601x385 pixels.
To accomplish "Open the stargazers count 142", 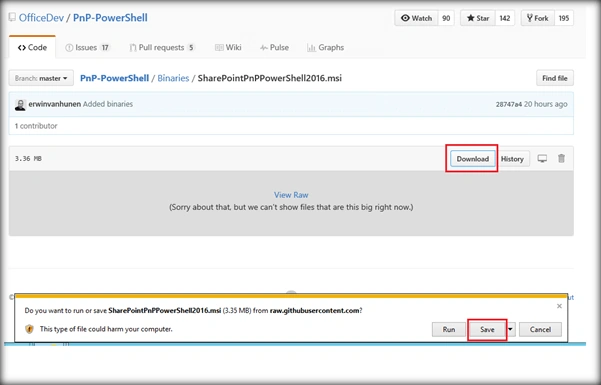I will pyautogui.click(x=505, y=18).
